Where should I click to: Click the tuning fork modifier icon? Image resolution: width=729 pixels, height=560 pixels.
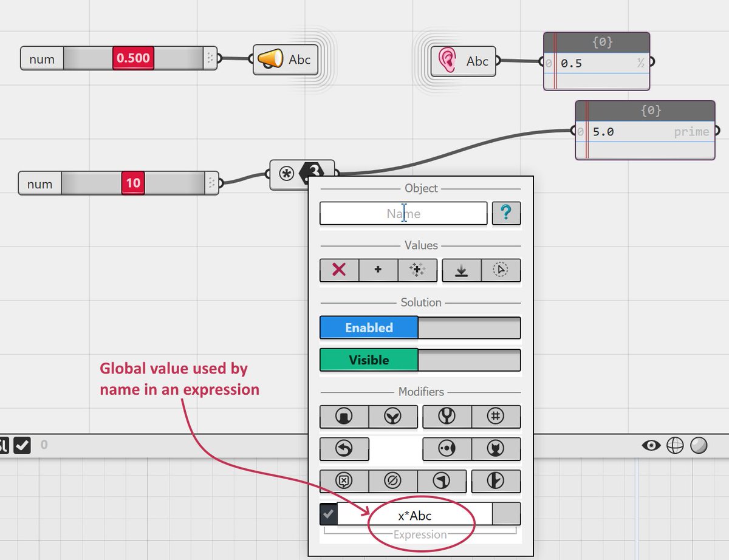pos(447,416)
